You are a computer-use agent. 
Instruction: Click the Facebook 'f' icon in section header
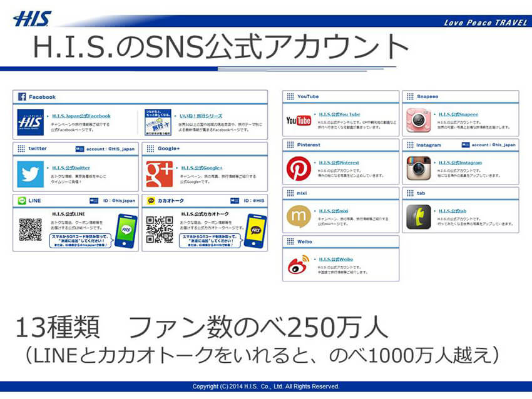pyautogui.click(x=22, y=97)
